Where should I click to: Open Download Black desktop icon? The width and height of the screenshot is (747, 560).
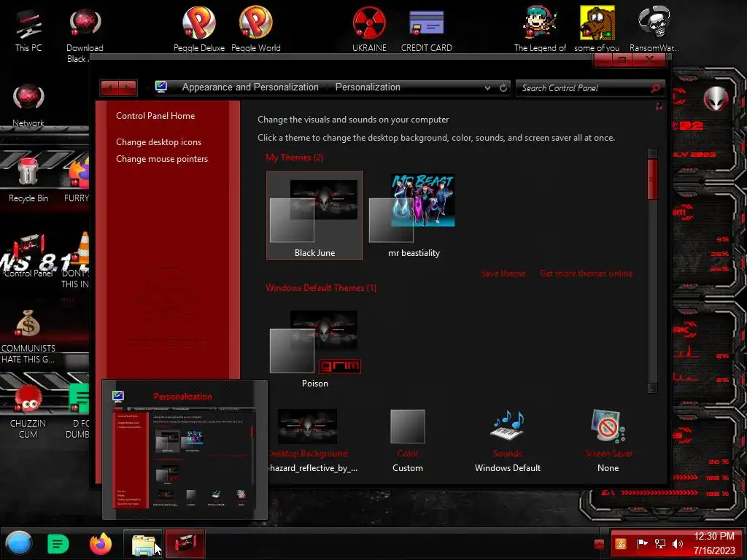point(85,34)
